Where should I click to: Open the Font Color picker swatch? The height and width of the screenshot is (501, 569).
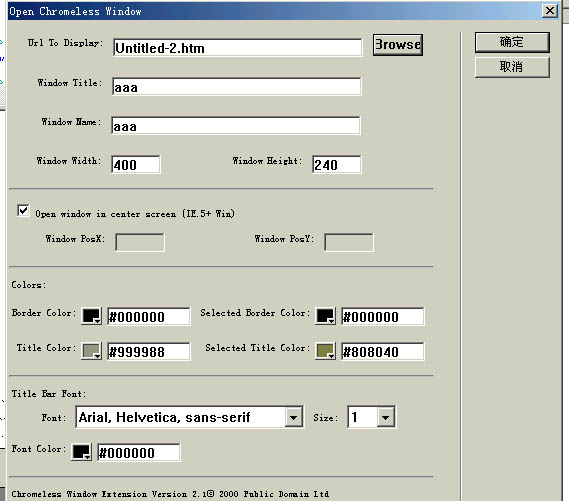coord(82,452)
